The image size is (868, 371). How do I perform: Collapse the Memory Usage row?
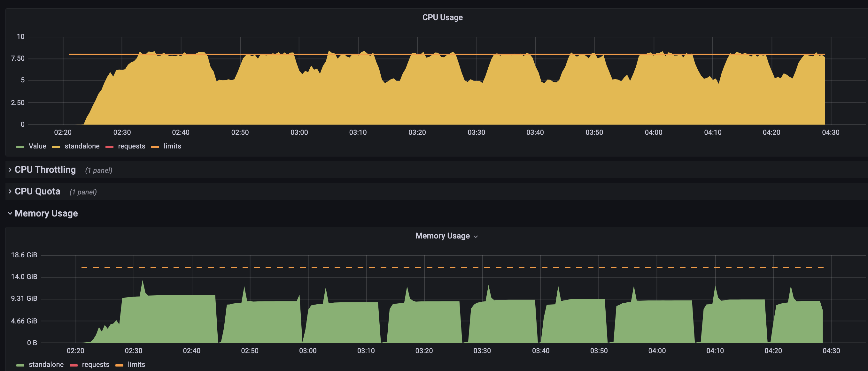46,213
